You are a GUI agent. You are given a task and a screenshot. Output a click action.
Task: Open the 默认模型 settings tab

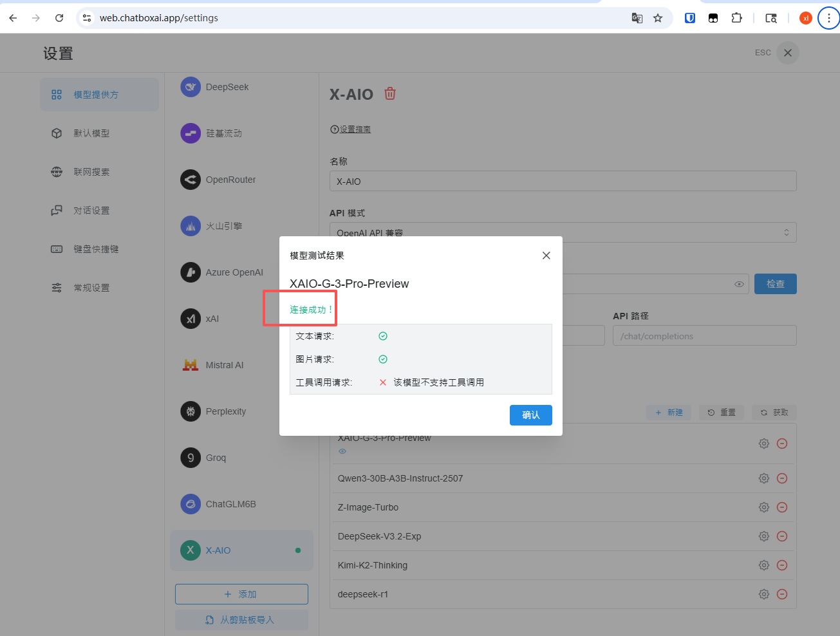pyautogui.click(x=99, y=133)
